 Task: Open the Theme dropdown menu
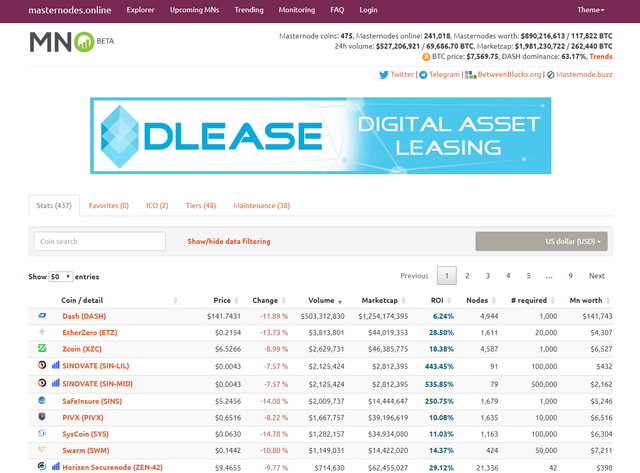point(591,10)
